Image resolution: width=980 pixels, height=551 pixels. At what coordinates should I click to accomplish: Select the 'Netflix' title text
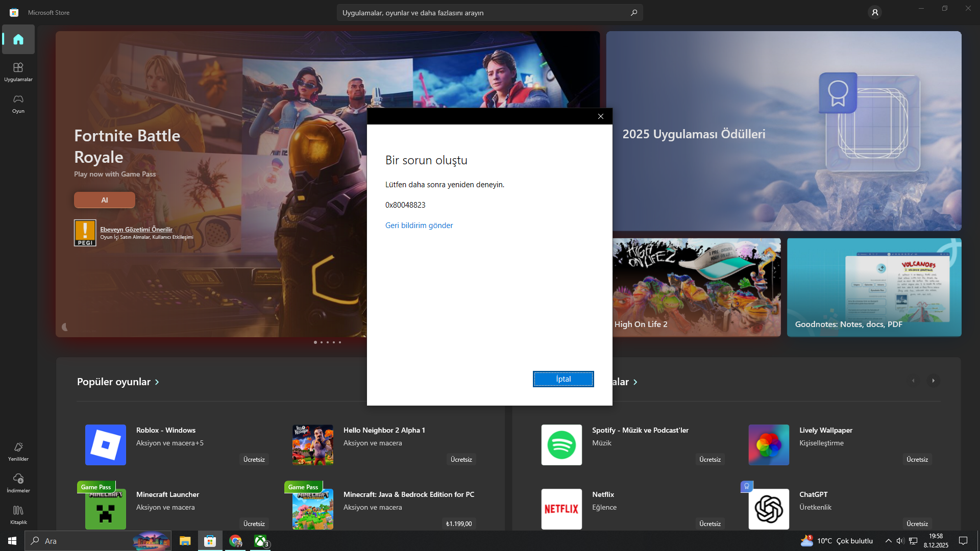[603, 494]
